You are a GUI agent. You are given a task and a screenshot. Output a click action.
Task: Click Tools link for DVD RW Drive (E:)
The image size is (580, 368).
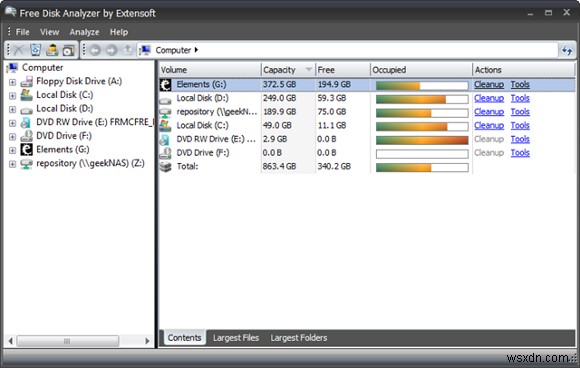click(520, 139)
